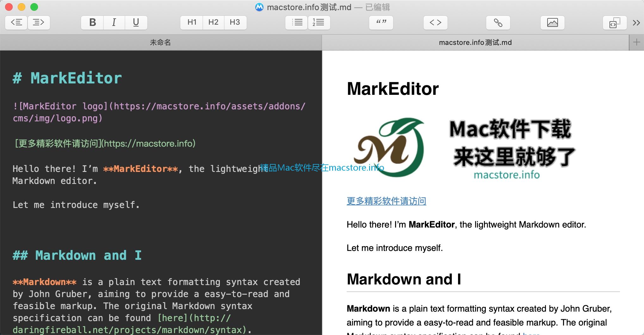Insert an image with picture icon
644x335 pixels.
point(553,22)
